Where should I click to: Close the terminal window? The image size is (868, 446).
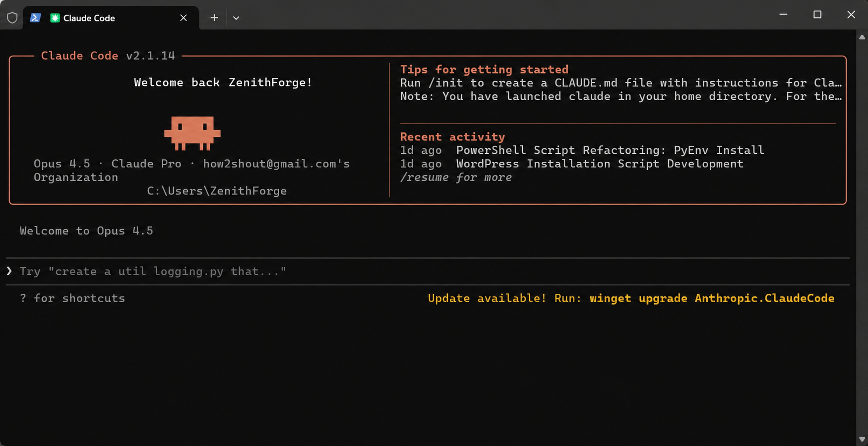click(x=851, y=14)
